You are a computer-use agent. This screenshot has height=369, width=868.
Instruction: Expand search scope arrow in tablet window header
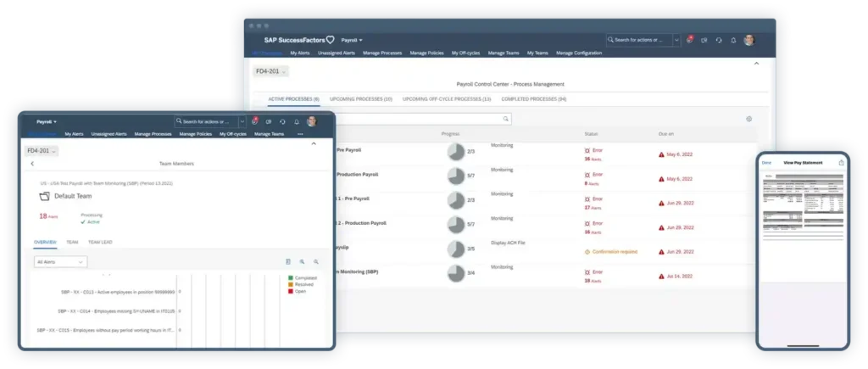[242, 121]
